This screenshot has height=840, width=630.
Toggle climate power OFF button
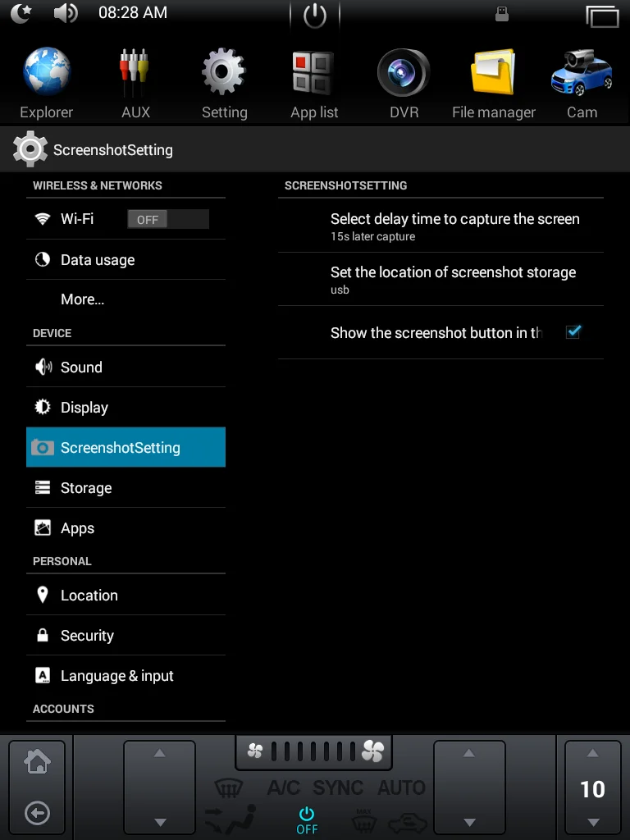(x=307, y=820)
